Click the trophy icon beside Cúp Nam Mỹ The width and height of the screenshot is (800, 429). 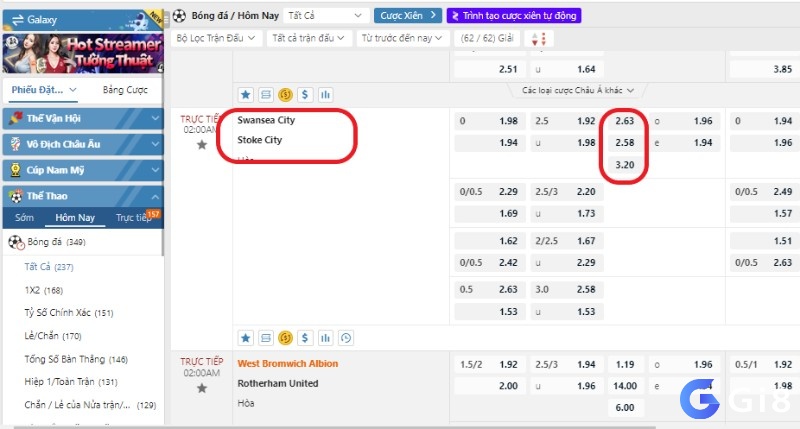pos(16,170)
